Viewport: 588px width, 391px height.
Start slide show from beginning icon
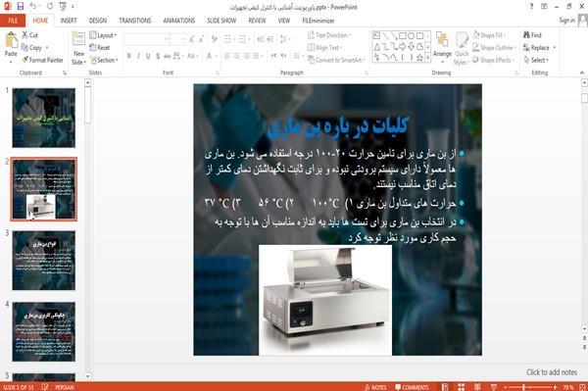(63, 7)
